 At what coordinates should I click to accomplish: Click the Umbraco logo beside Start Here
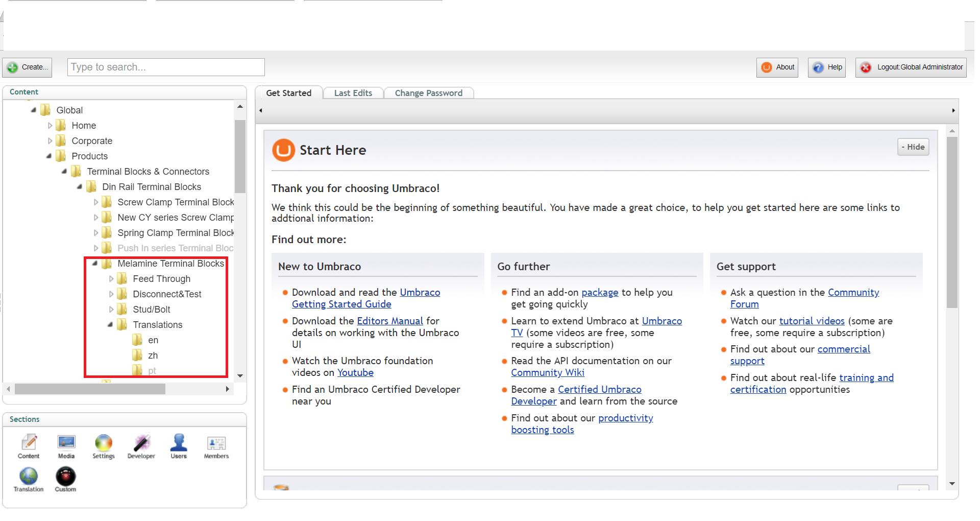[283, 150]
